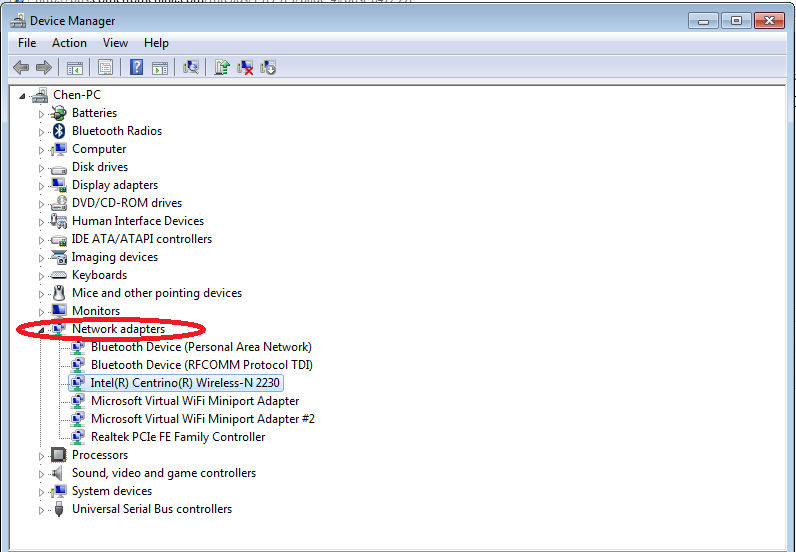Open the View menu

coord(115,43)
